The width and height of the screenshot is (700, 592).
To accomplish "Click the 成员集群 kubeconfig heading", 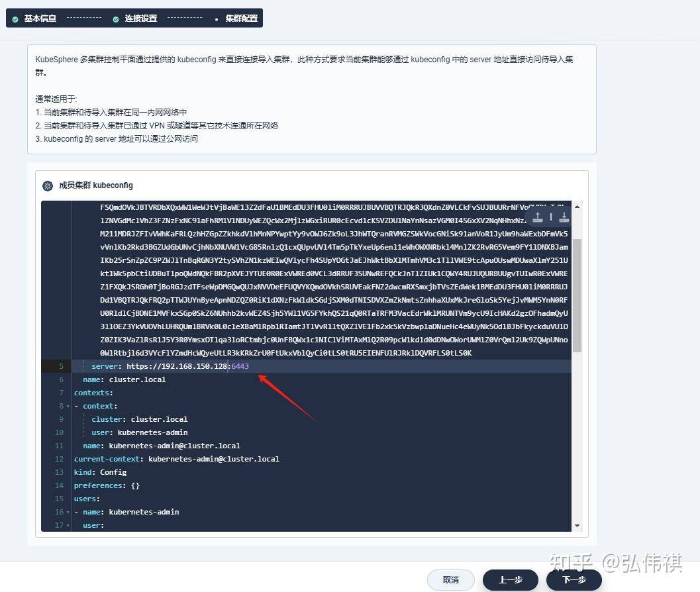I will click(x=96, y=185).
